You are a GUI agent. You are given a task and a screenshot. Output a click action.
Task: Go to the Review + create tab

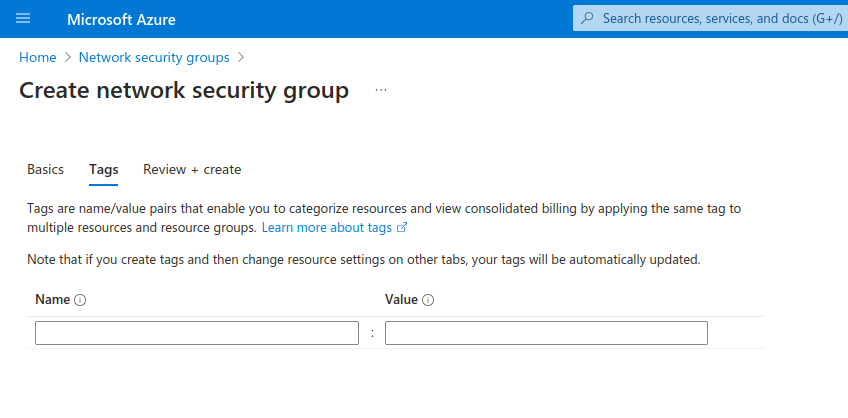192,170
